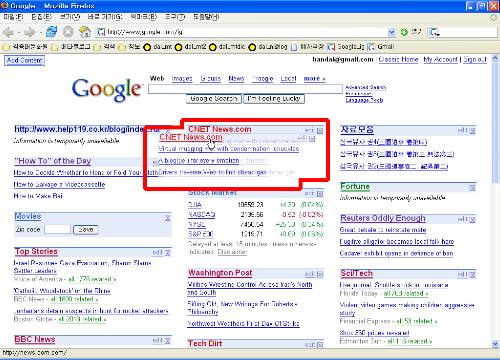The image size is (500, 360).
Task: Close the Fortune module
Action: point(472,188)
